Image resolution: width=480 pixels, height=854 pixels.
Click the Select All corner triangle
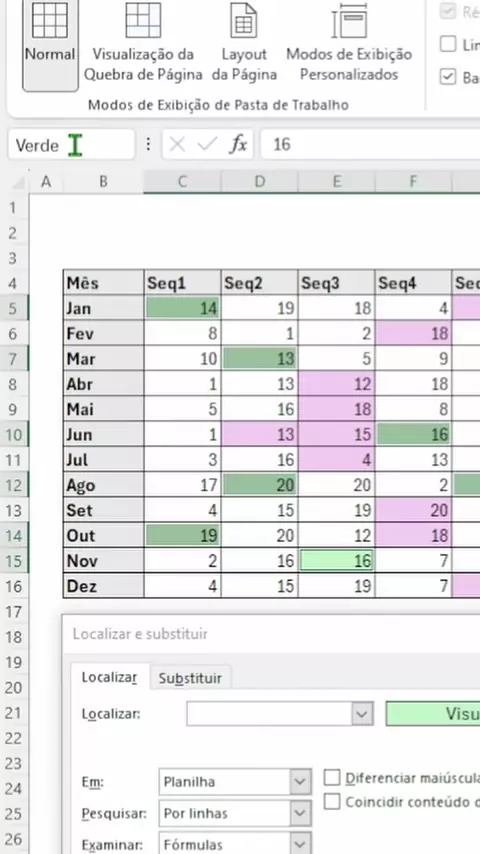click(20, 181)
